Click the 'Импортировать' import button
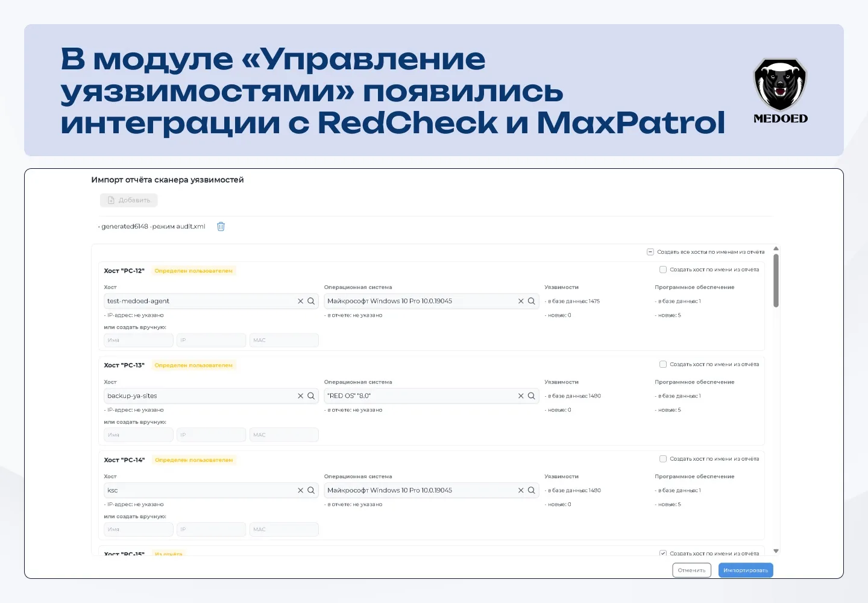Viewport: 868px width, 603px height. click(746, 570)
